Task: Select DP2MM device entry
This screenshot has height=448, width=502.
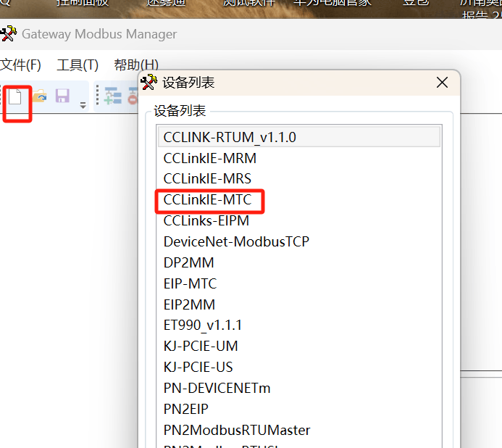Action: click(x=299, y=262)
